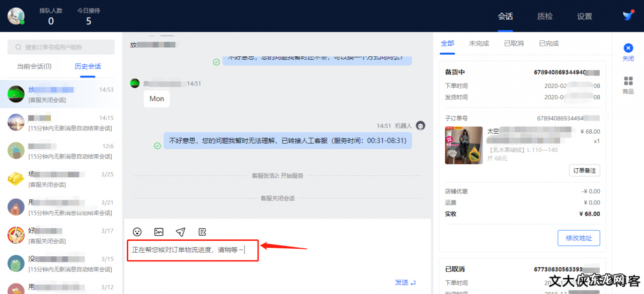Open the 设置 settings menu

(584, 16)
